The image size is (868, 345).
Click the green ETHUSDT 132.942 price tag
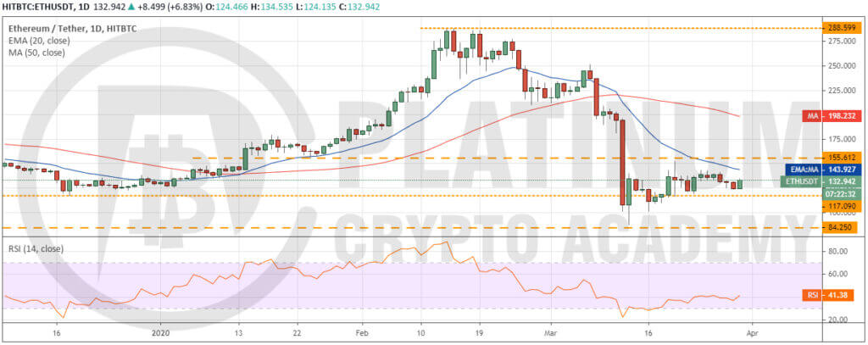tap(820, 181)
